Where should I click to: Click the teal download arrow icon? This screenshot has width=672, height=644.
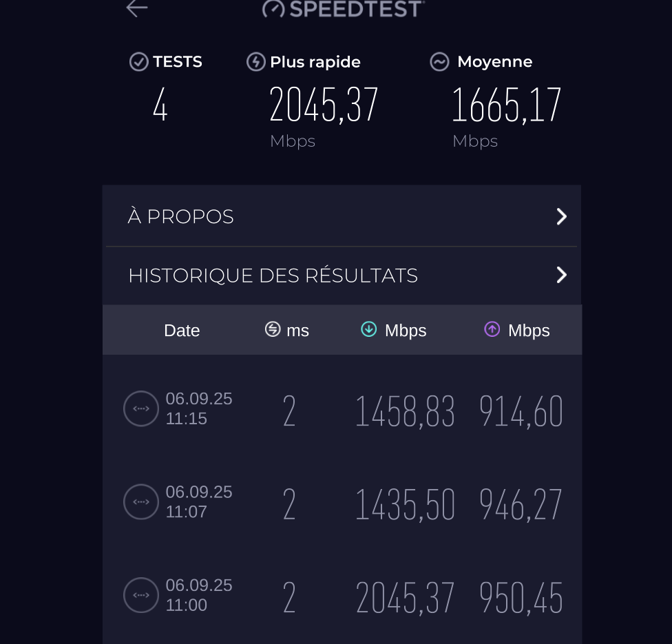pyautogui.click(x=369, y=330)
